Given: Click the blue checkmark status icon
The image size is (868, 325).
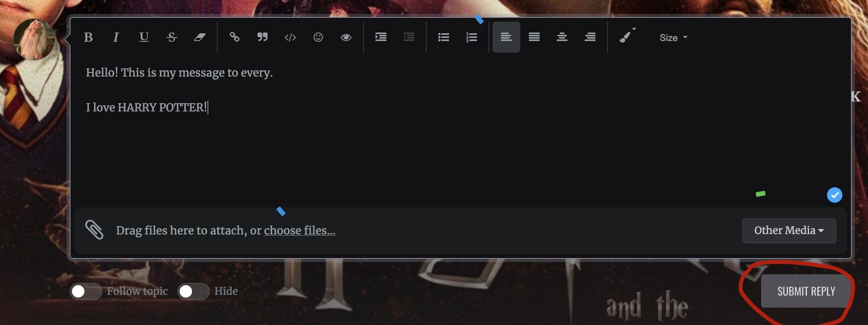Looking at the screenshot, I should click(835, 195).
